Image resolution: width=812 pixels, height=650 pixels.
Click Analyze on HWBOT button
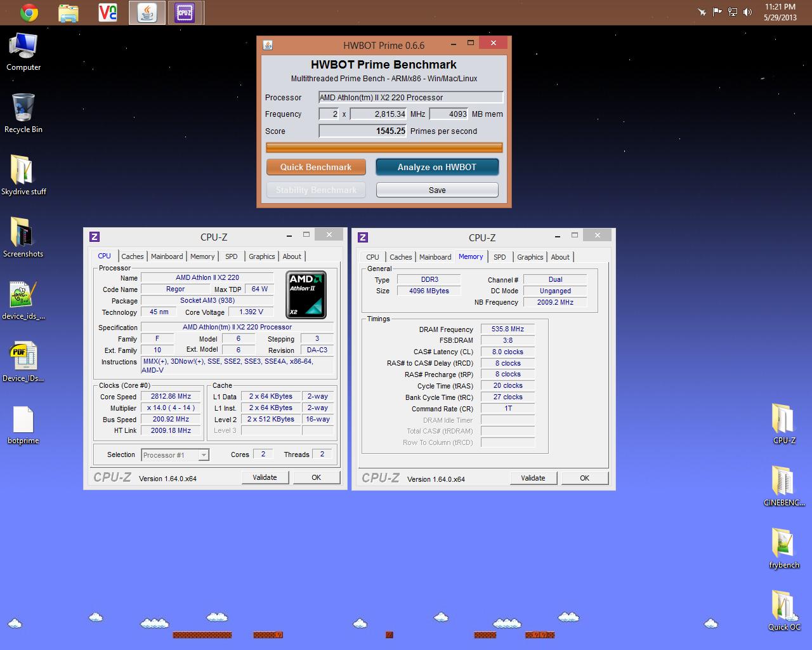tap(437, 167)
